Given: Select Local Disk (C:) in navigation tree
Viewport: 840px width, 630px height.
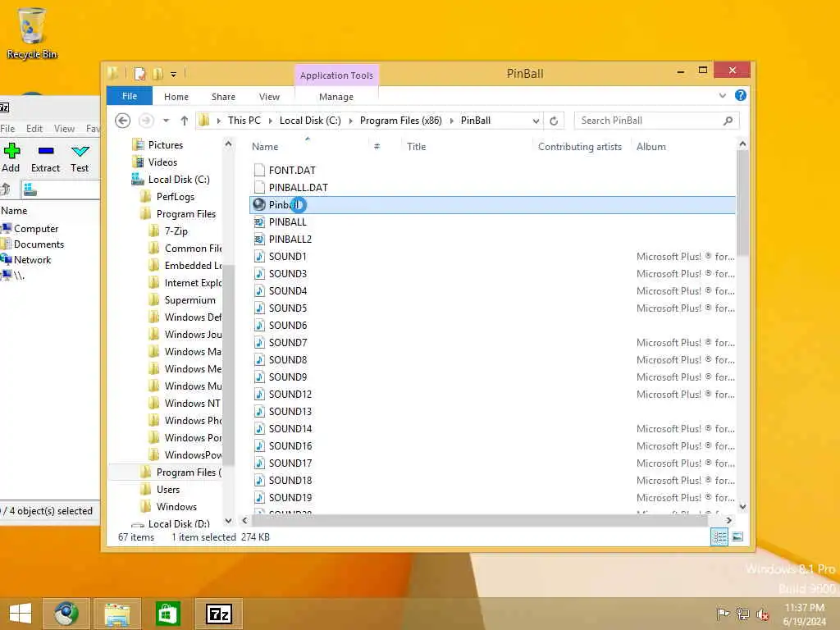Looking at the screenshot, I should (x=179, y=180).
